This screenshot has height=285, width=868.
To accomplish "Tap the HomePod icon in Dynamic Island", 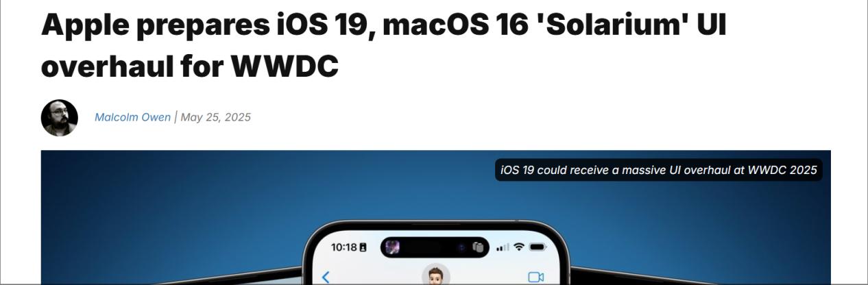I will (x=479, y=247).
